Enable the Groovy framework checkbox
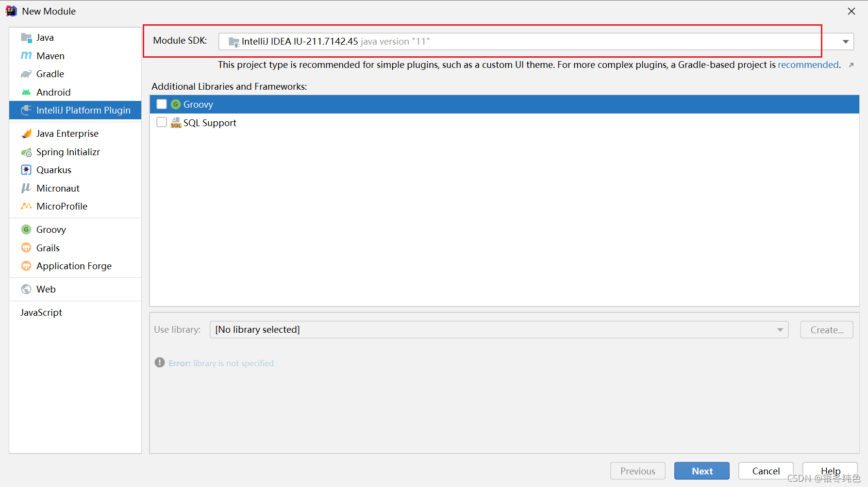This screenshot has height=487, width=868. click(162, 104)
